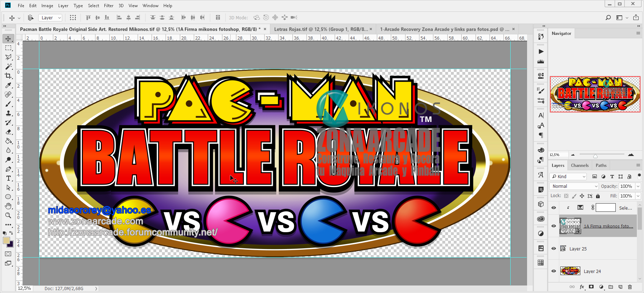Image resolution: width=644 pixels, height=293 pixels.
Task: Toggle Quick Mask mode
Action: point(8,254)
